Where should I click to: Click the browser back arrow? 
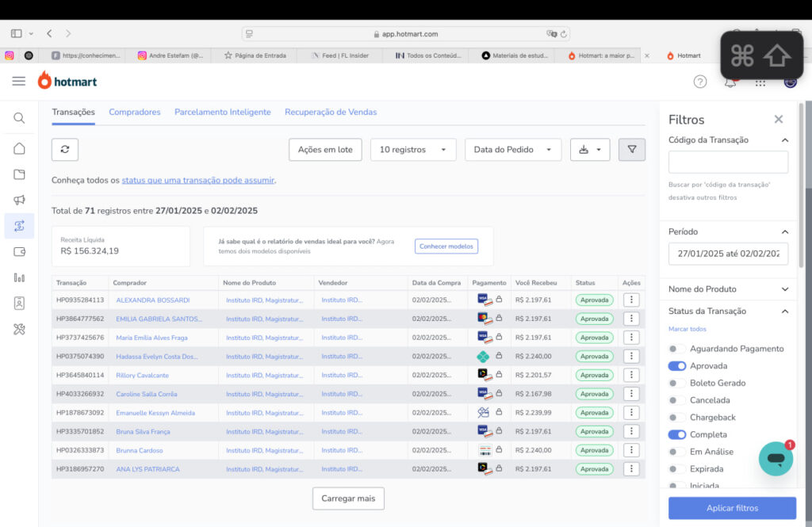[49, 33]
